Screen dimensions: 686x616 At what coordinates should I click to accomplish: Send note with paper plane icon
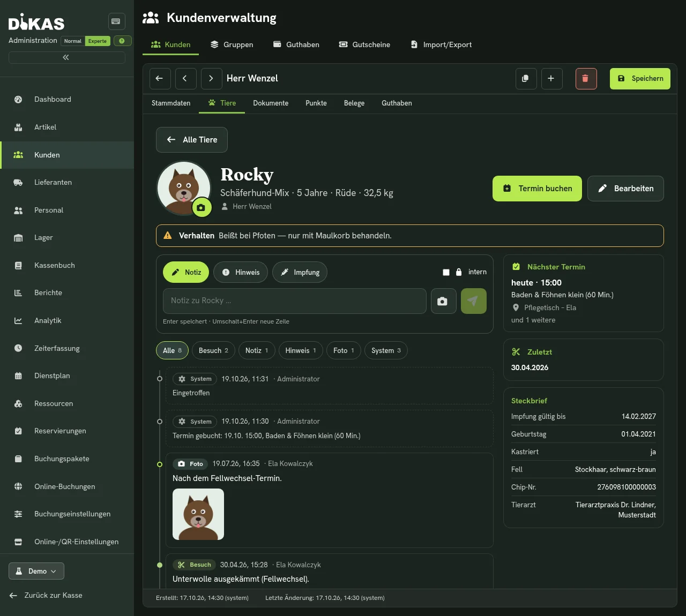click(474, 301)
